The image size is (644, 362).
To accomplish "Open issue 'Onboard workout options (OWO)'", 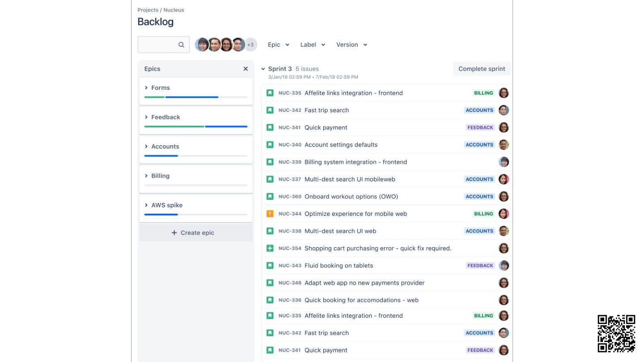I will (351, 197).
